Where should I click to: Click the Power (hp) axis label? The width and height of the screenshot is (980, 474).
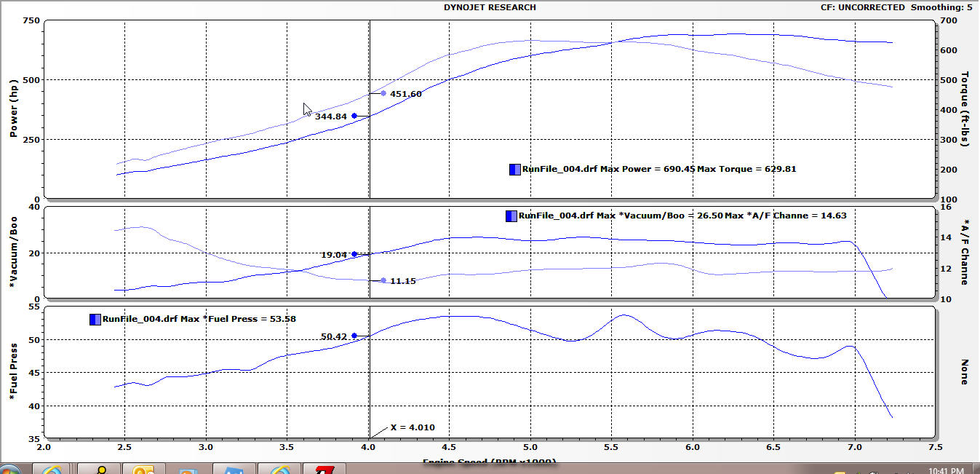click(13, 109)
